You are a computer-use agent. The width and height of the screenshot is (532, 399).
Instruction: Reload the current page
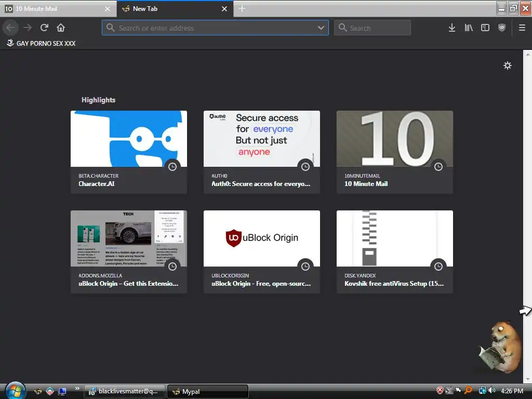(x=44, y=28)
